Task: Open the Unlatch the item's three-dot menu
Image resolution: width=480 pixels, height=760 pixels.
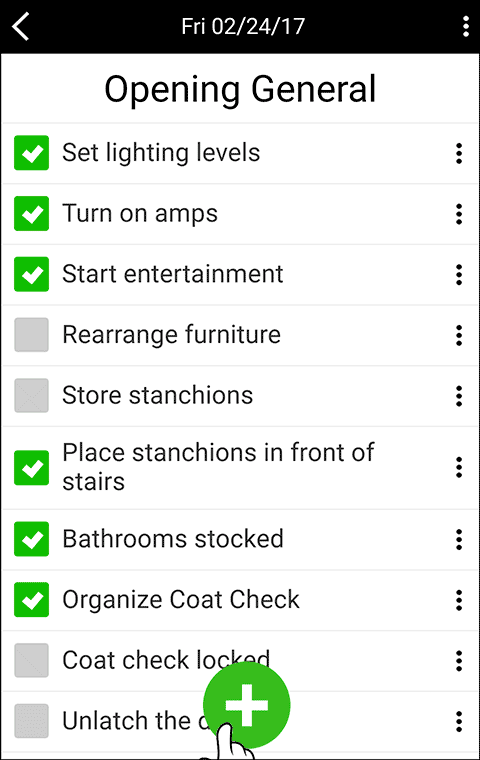Action: click(459, 721)
